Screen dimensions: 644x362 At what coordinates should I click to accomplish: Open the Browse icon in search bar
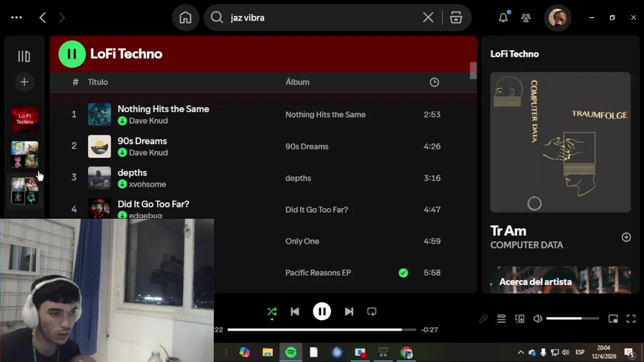tap(456, 18)
